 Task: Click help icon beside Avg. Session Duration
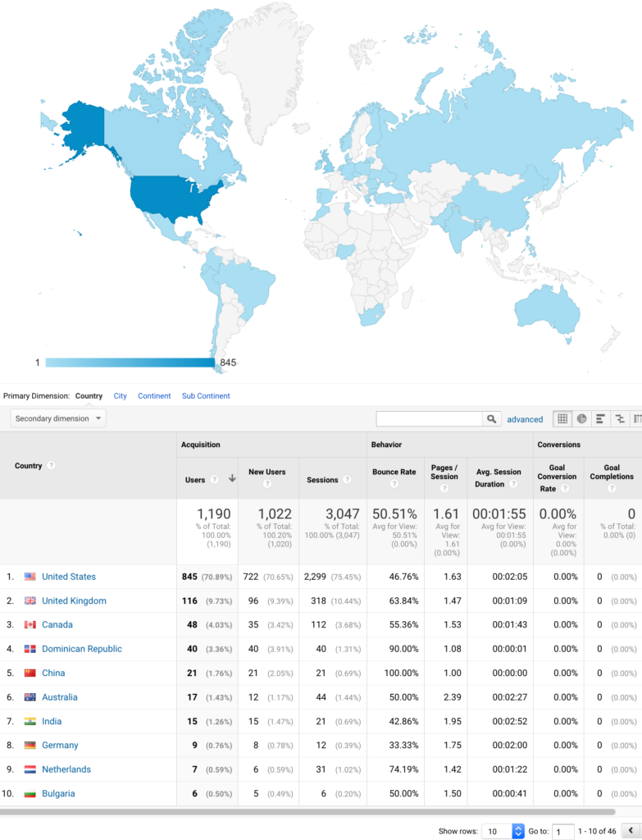coord(513,484)
